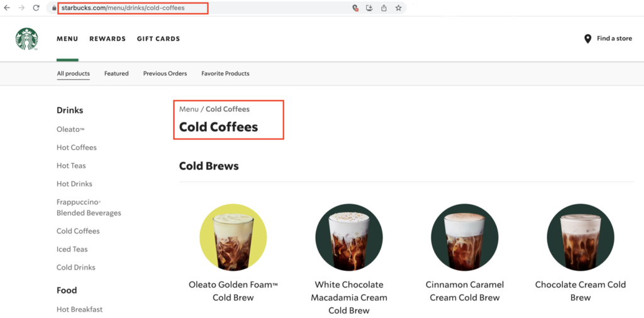Click the blocked-content shield icon in address bar
Screen dimensions: 644x318
pyautogui.click(x=356, y=8)
